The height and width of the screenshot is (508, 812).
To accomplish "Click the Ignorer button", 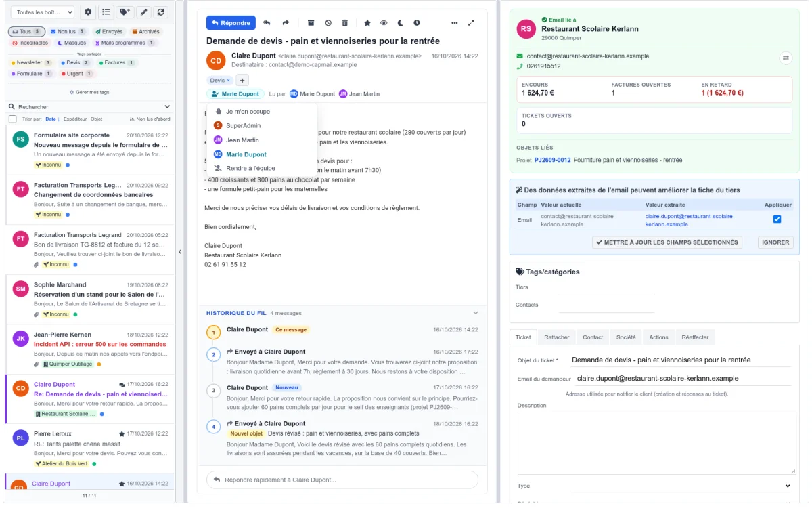I will coord(775,242).
